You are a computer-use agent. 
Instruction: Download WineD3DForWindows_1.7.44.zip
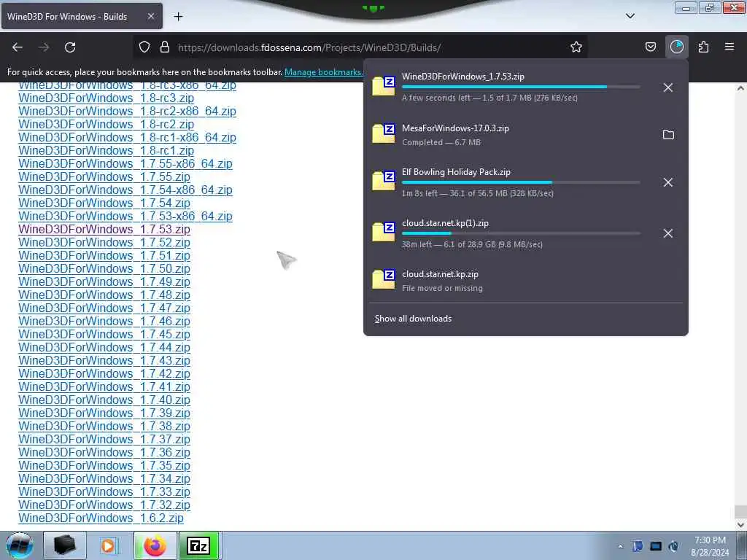pyautogui.click(x=104, y=347)
